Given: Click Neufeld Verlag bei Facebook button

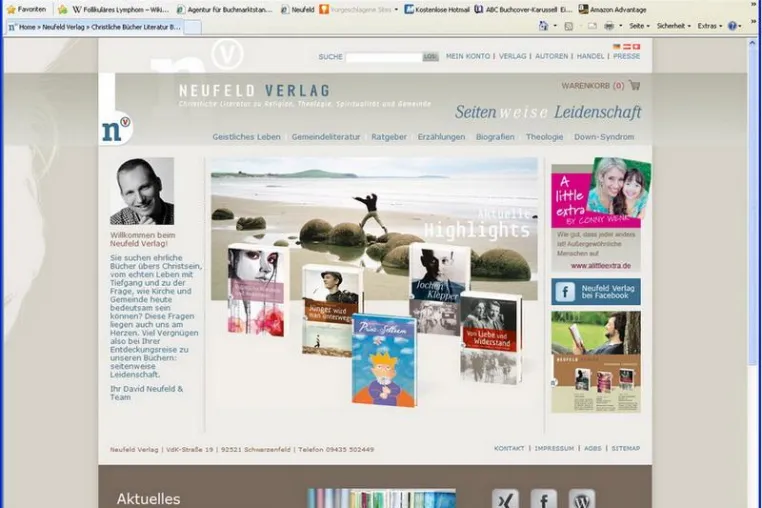Looking at the screenshot, I should click(x=596, y=292).
